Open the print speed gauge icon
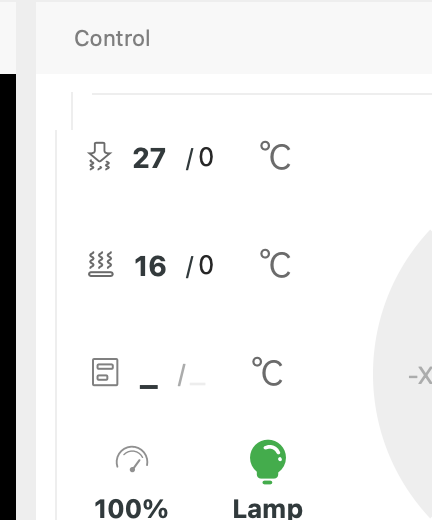 coord(132,459)
